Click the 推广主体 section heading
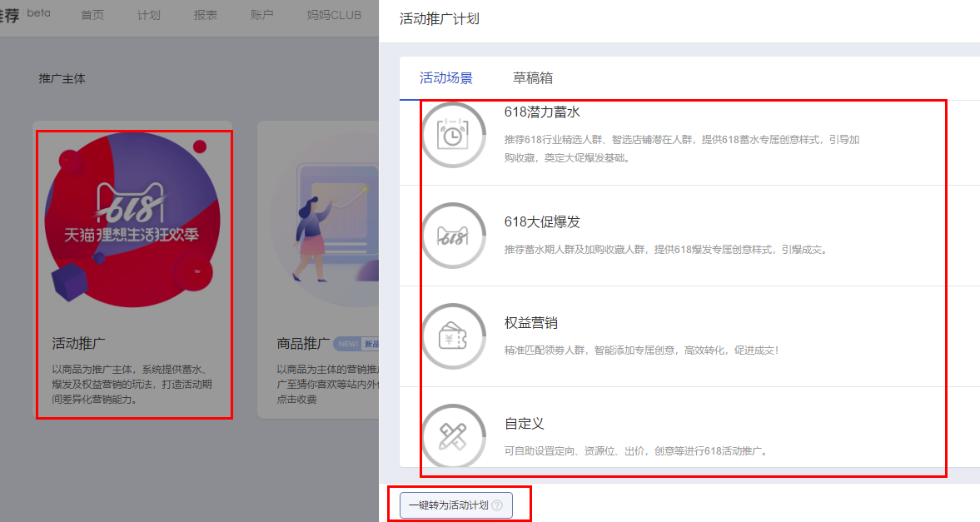The height and width of the screenshot is (522, 980). point(62,79)
